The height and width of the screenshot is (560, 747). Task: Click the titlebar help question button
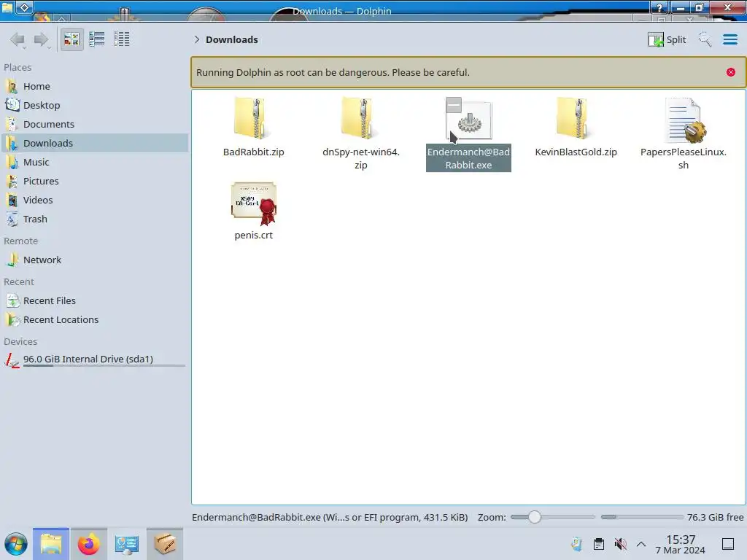coord(659,7)
